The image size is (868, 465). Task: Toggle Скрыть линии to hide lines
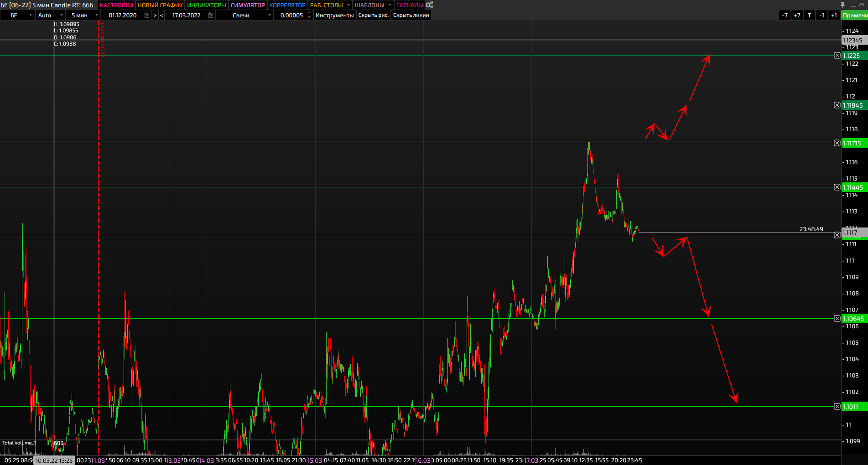[411, 15]
